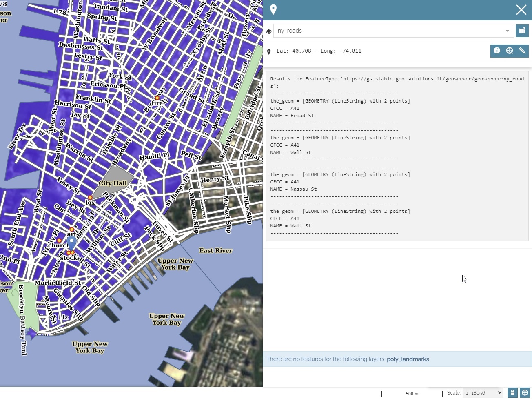Click the info icon in the coordinates row
The width and height of the screenshot is (532, 399).
497,51
